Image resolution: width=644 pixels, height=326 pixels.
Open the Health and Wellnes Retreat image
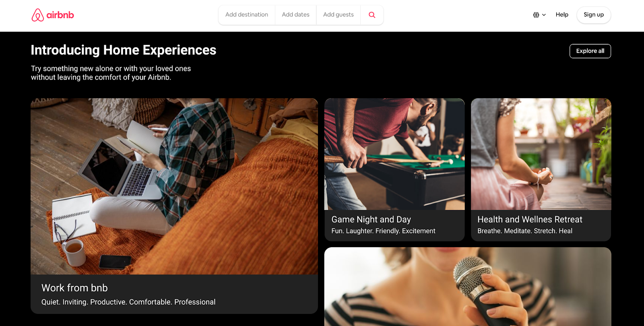[x=541, y=154]
